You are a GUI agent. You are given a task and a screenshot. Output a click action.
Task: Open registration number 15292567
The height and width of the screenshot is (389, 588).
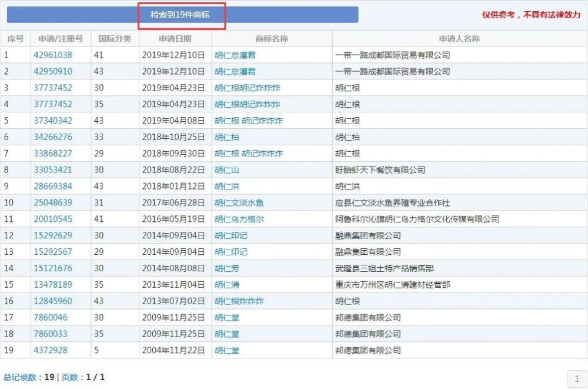coord(53,252)
